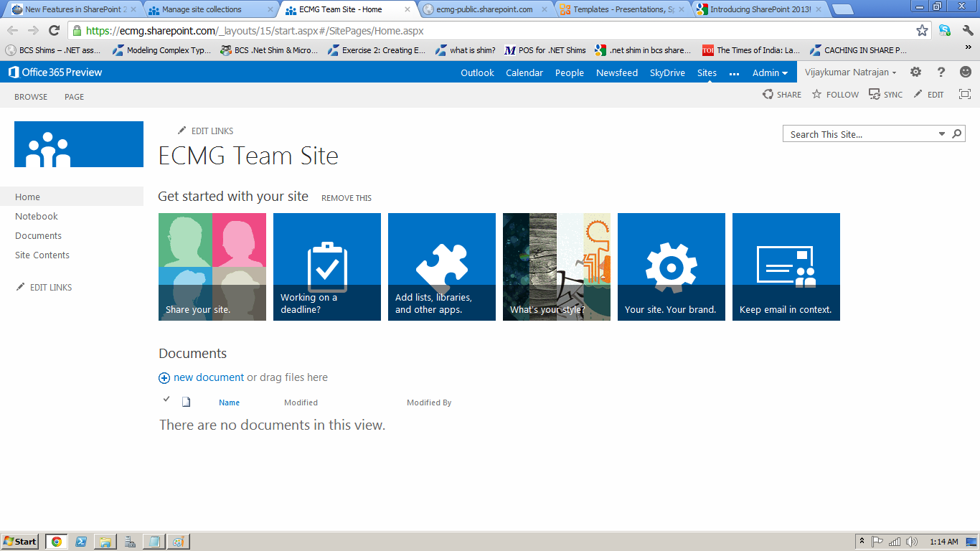Sort by the Modified column header
Image resolution: width=980 pixels, height=551 pixels.
(301, 402)
